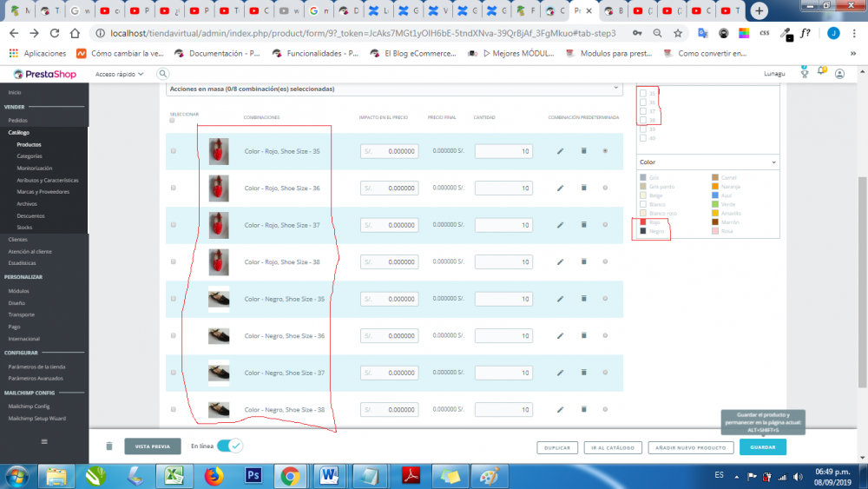
Task: Click the Vista Previa button
Action: [153, 446]
